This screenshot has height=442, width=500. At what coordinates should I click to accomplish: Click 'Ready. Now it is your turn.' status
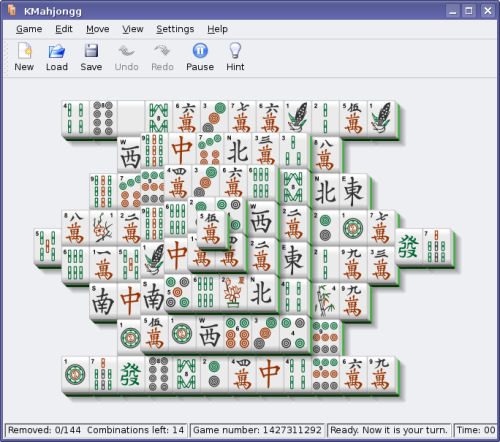tap(389, 430)
